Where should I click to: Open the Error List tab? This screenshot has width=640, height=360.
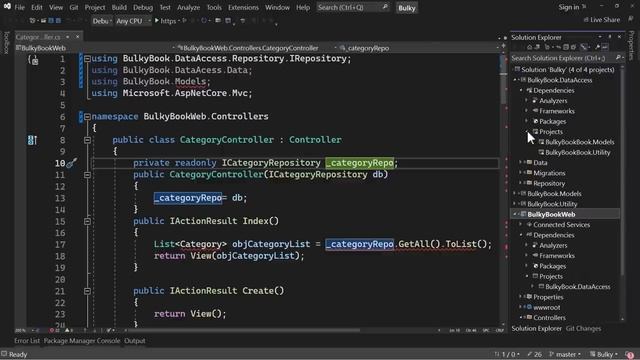pos(27,341)
